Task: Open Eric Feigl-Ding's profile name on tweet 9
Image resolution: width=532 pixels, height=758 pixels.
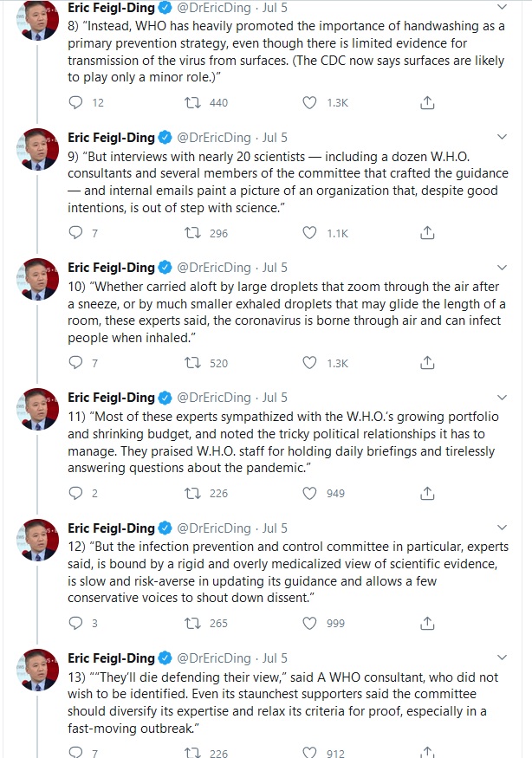Action: 111,137
